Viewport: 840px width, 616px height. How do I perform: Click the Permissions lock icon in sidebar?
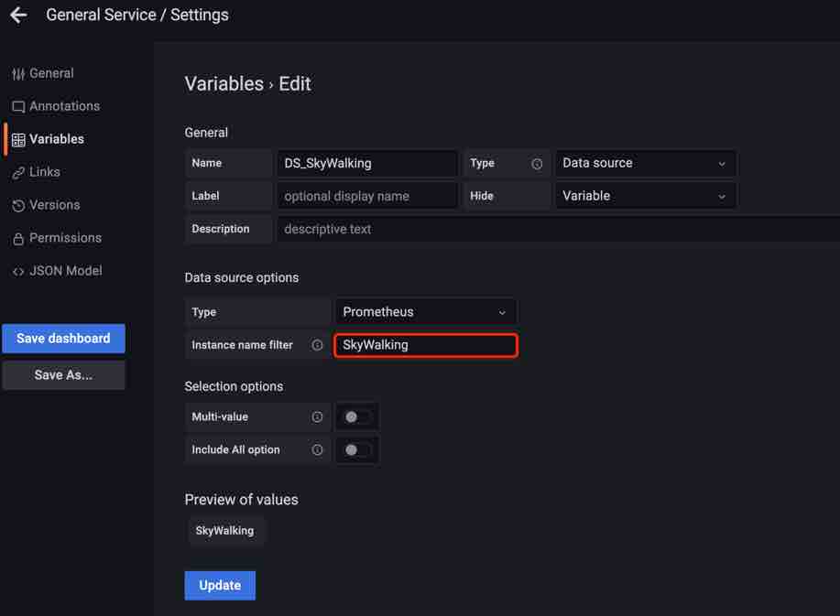[18, 239]
